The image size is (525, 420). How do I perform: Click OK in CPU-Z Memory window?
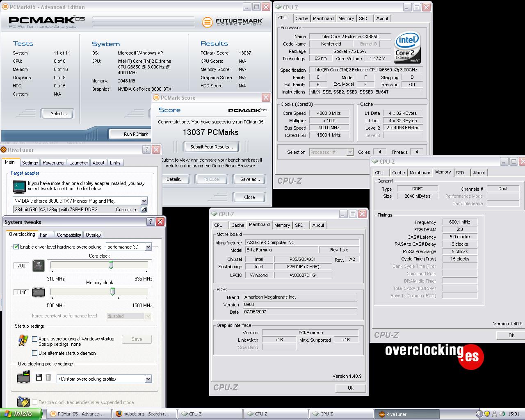pyautogui.click(x=511, y=335)
